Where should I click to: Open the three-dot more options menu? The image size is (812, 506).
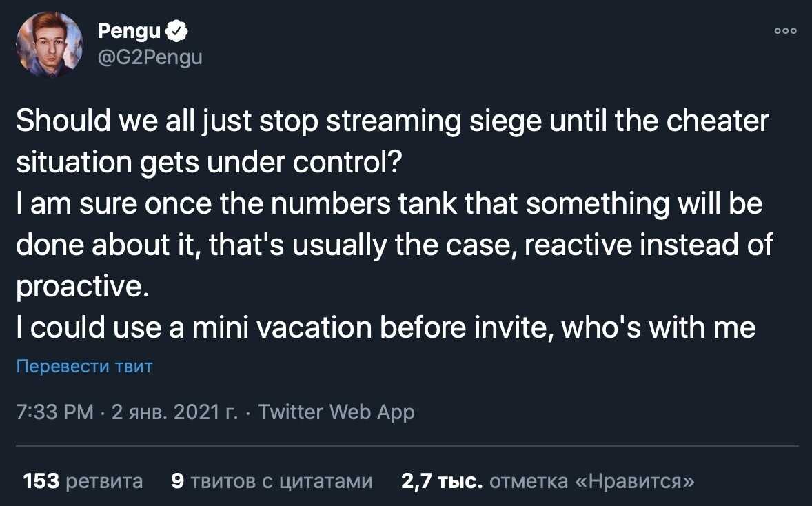(x=785, y=31)
